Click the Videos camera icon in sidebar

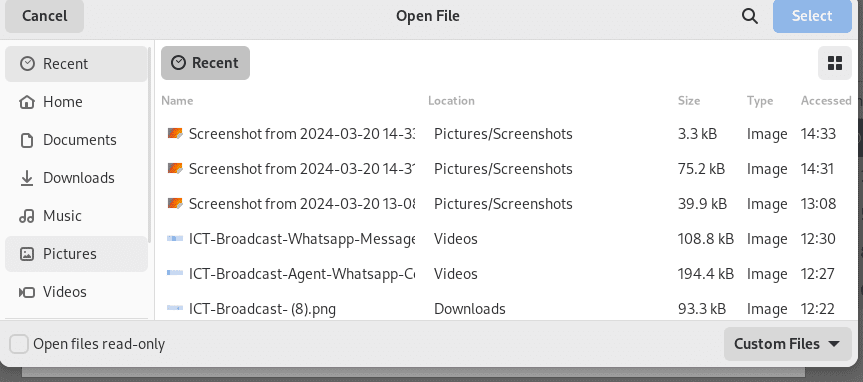(27, 292)
